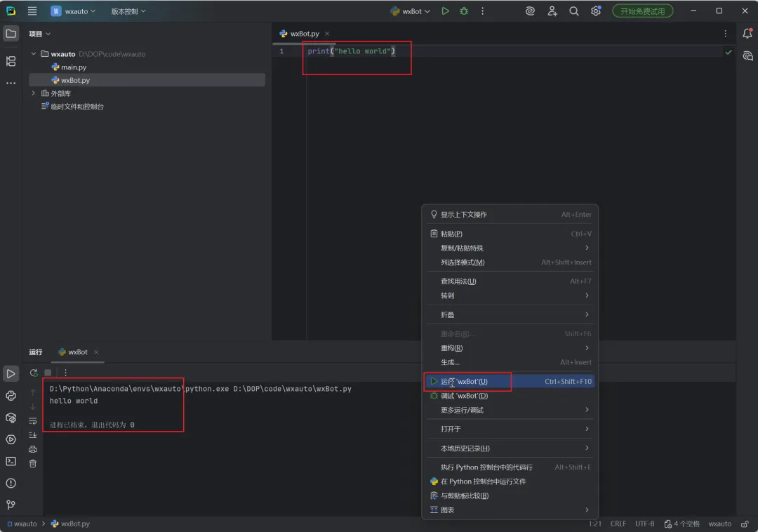Close the wxBot run tab
This screenshot has height=532, width=758.
pyautogui.click(x=96, y=352)
